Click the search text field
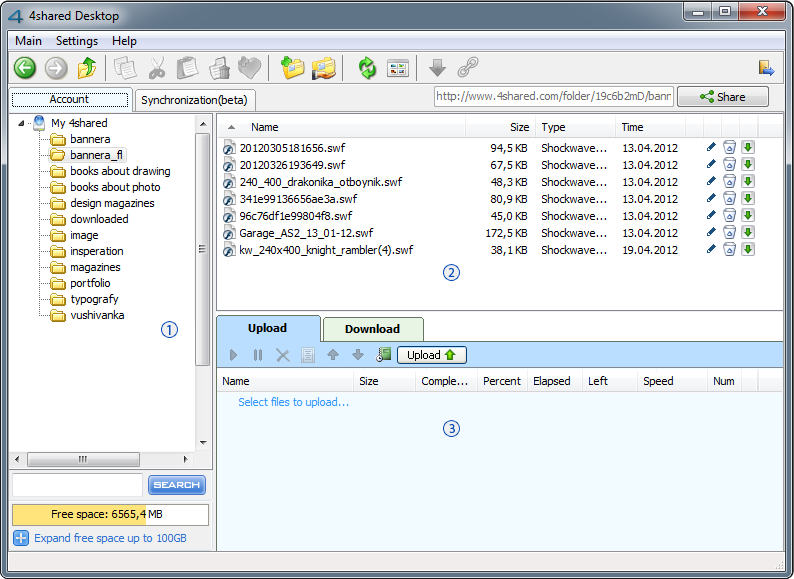This screenshot has height=579, width=794. pyautogui.click(x=77, y=485)
